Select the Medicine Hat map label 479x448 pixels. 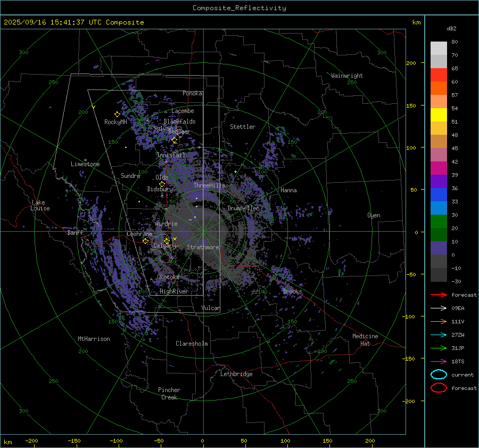click(365, 340)
